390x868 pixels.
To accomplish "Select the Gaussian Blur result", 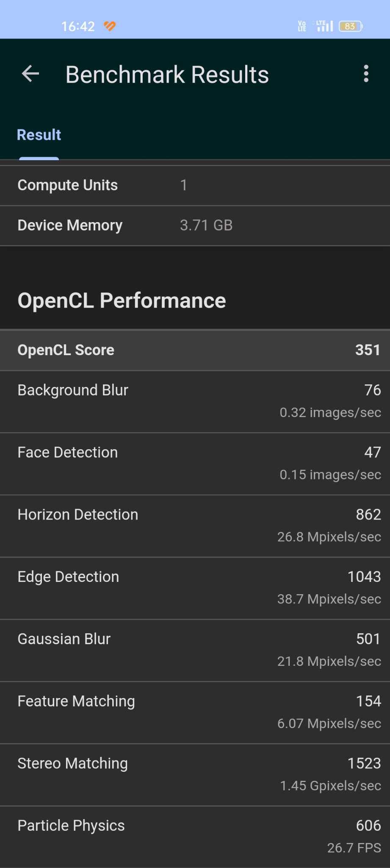I will point(195,651).
